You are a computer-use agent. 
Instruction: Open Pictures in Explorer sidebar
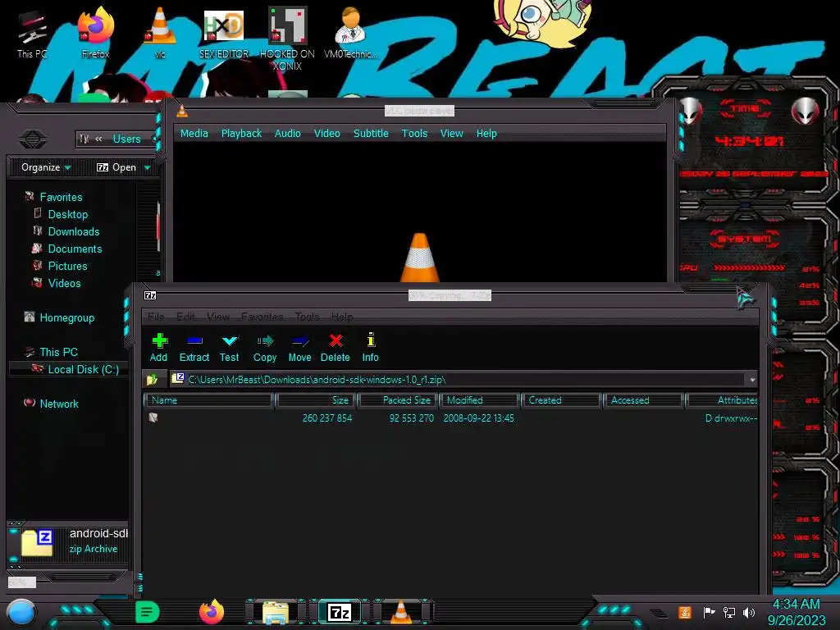click(67, 266)
